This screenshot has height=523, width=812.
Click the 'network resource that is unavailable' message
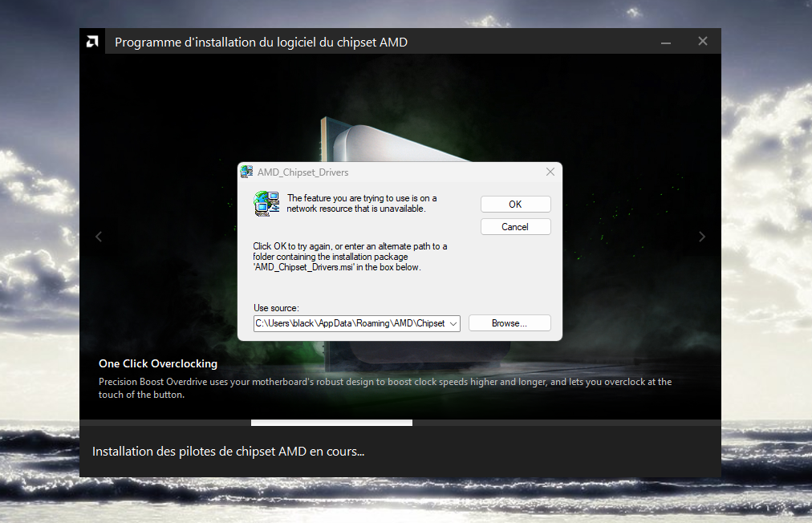(x=362, y=204)
